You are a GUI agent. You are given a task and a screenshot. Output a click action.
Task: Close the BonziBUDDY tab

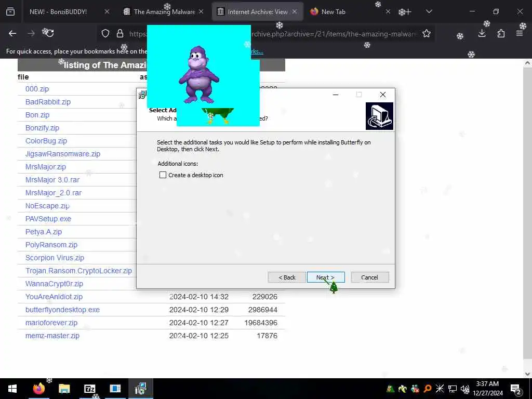point(107,11)
